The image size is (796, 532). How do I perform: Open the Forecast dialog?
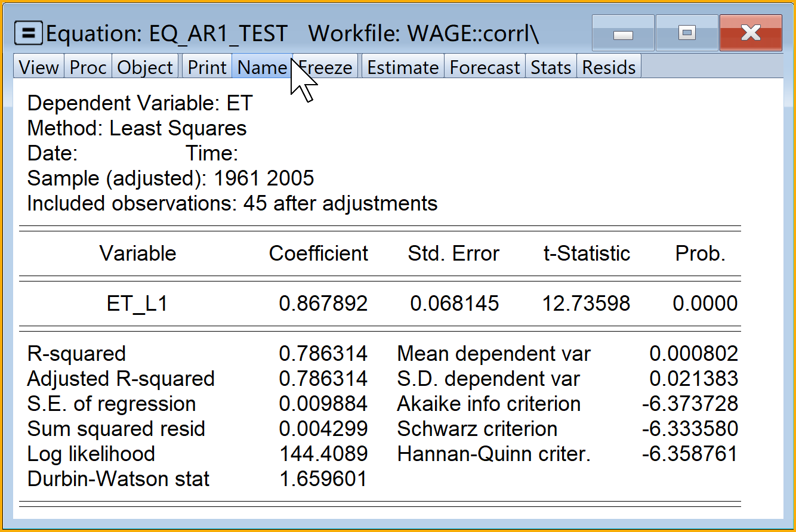point(485,67)
